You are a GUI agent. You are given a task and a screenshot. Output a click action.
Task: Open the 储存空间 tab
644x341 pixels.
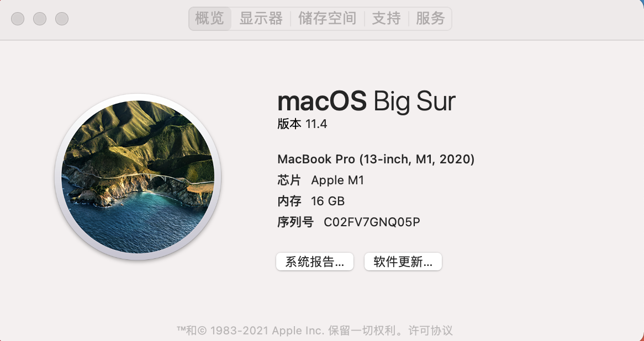pyautogui.click(x=328, y=18)
